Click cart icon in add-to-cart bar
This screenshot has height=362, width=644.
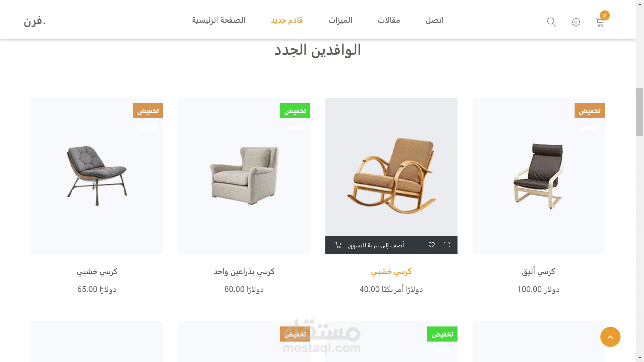(338, 245)
